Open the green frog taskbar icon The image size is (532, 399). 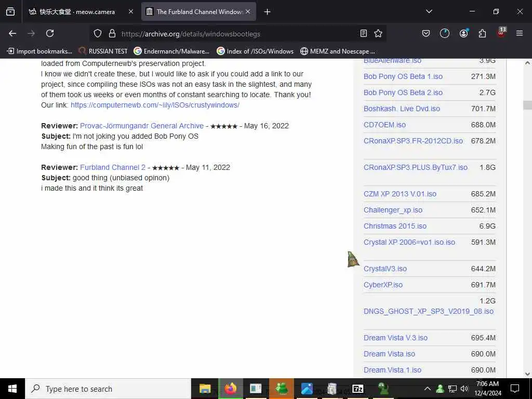(x=383, y=389)
